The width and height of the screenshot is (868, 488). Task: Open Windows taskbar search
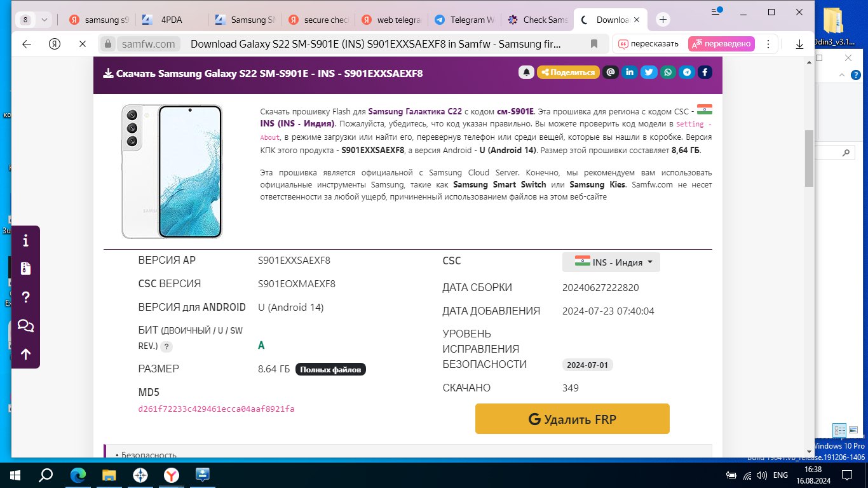46,475
